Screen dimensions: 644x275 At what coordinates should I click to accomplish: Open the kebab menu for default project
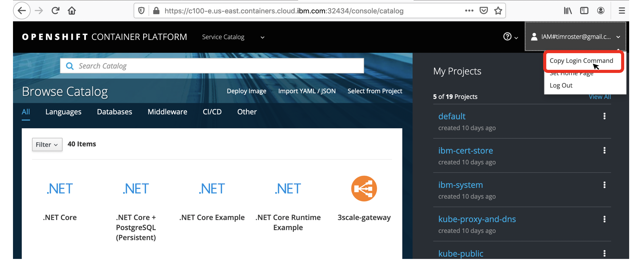(604, 116)
